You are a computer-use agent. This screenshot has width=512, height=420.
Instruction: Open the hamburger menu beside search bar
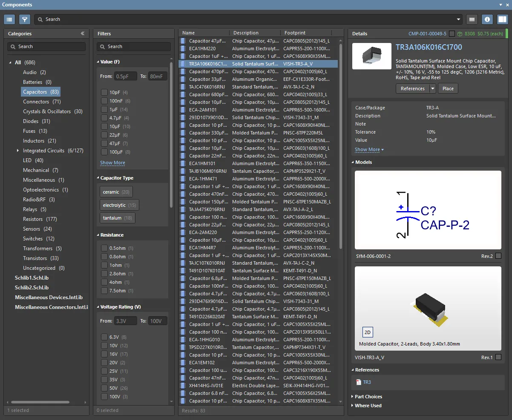coord(471,19)
